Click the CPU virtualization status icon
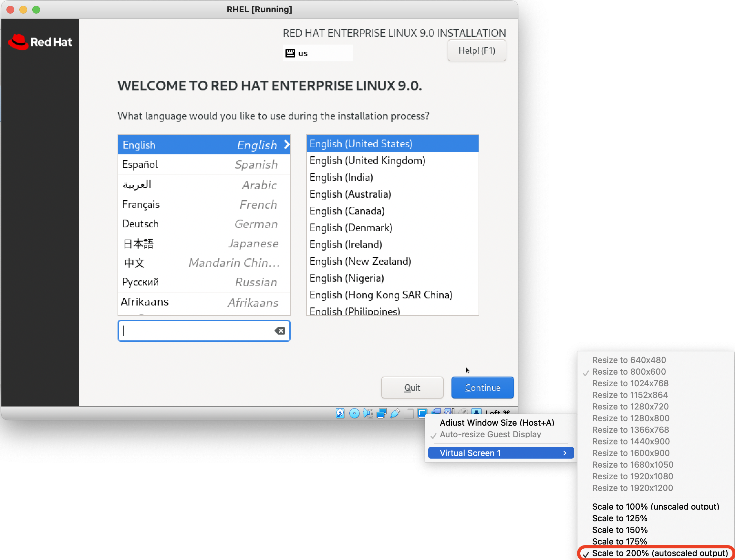Screen dimensions: 735x560 point(449,412)
